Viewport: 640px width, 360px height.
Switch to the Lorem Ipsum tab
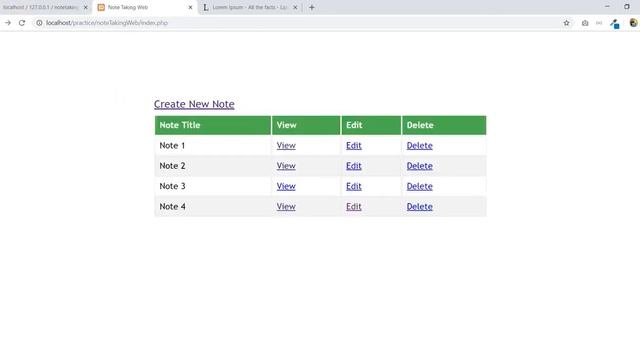click(x=249, y=7)
